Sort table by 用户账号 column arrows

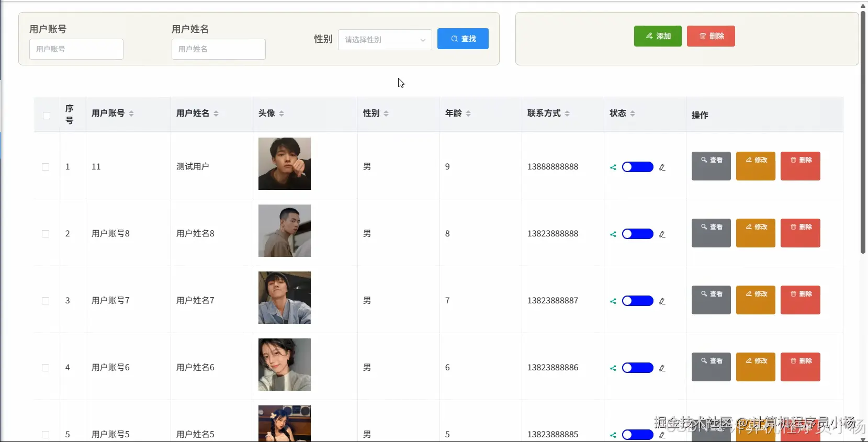(131, 114)
